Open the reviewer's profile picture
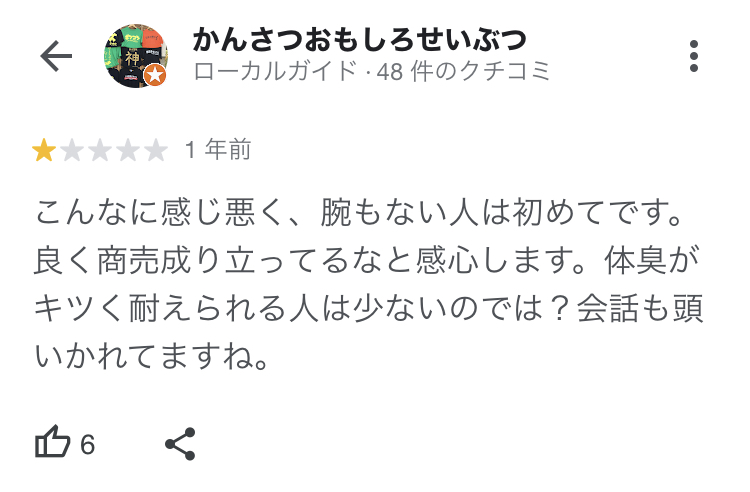 [x=136, y=56]
